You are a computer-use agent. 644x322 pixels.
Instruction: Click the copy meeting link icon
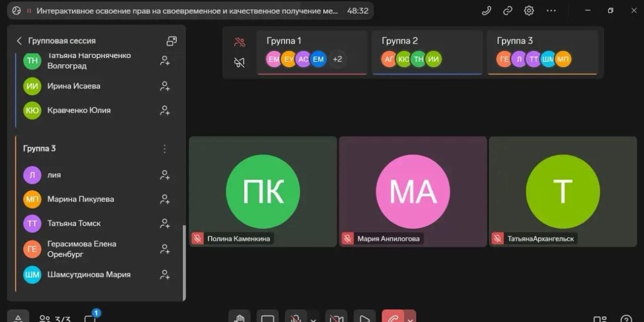coord(508,11)
